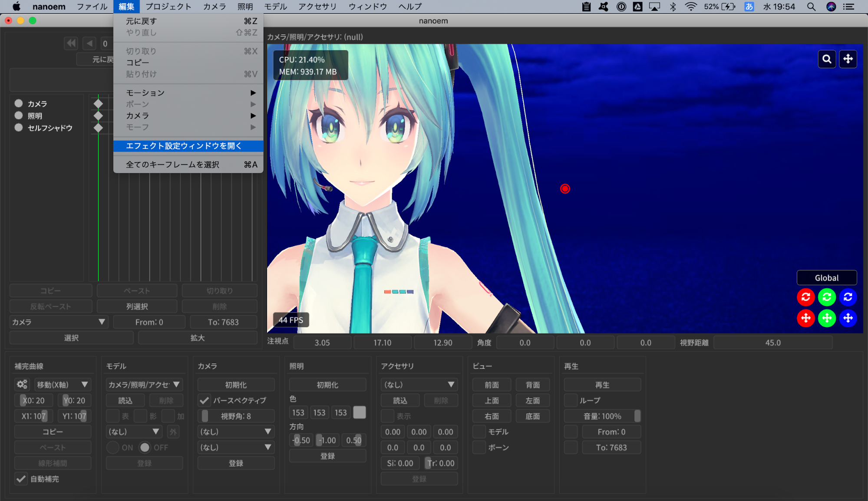Open Notification Center list icon

[848, 7]
